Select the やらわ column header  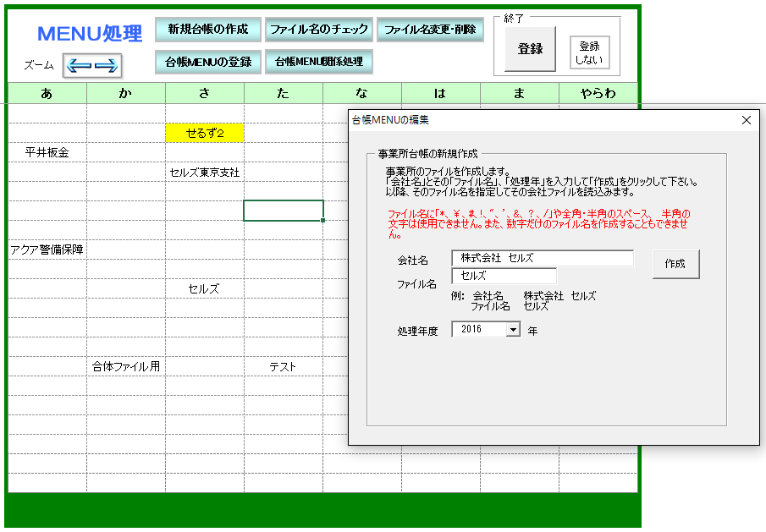tap(598, 93)
